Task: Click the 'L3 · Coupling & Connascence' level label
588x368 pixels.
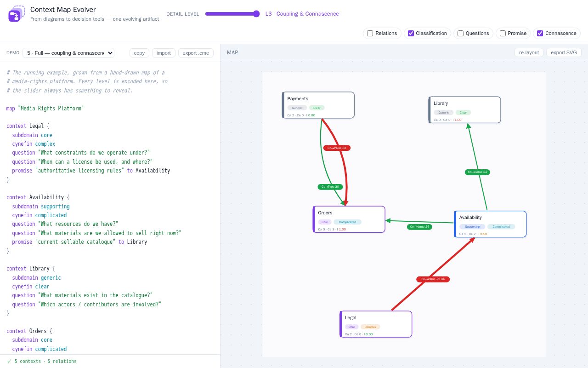Action: coord(302,14)
